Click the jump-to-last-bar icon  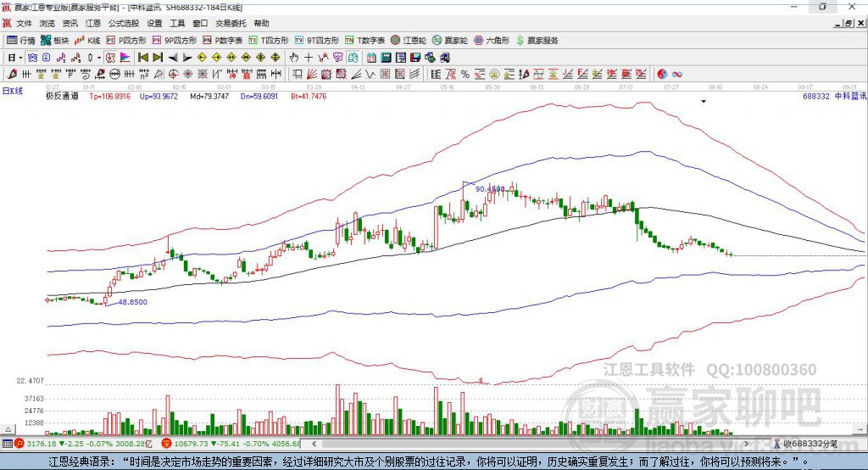[158, 58]
